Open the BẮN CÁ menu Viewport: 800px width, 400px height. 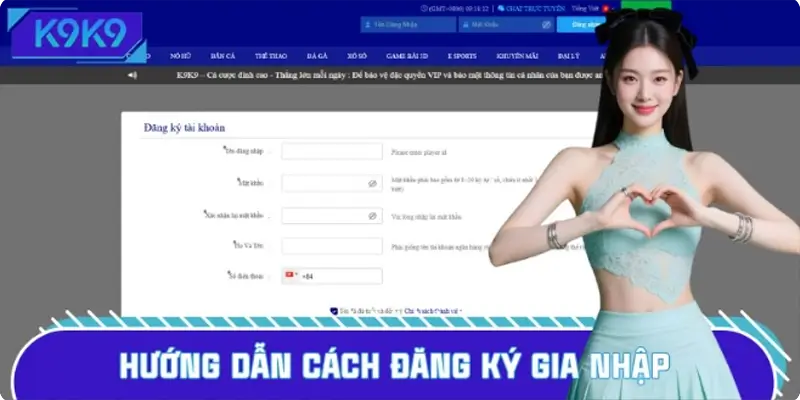[222, 56]
